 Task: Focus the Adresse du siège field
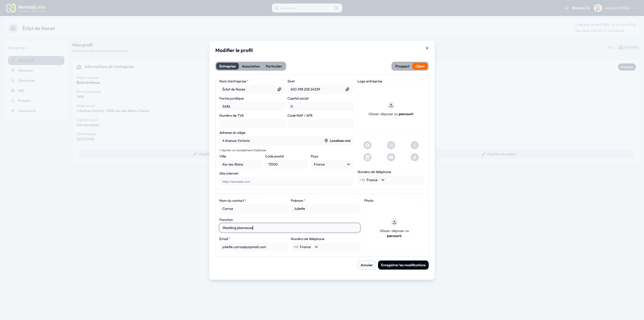270,141
